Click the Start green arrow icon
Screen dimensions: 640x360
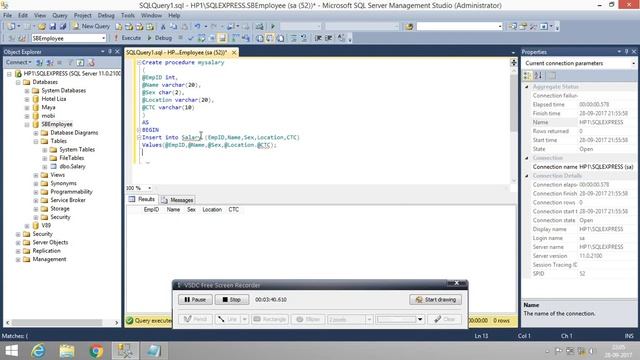point(273,26)
